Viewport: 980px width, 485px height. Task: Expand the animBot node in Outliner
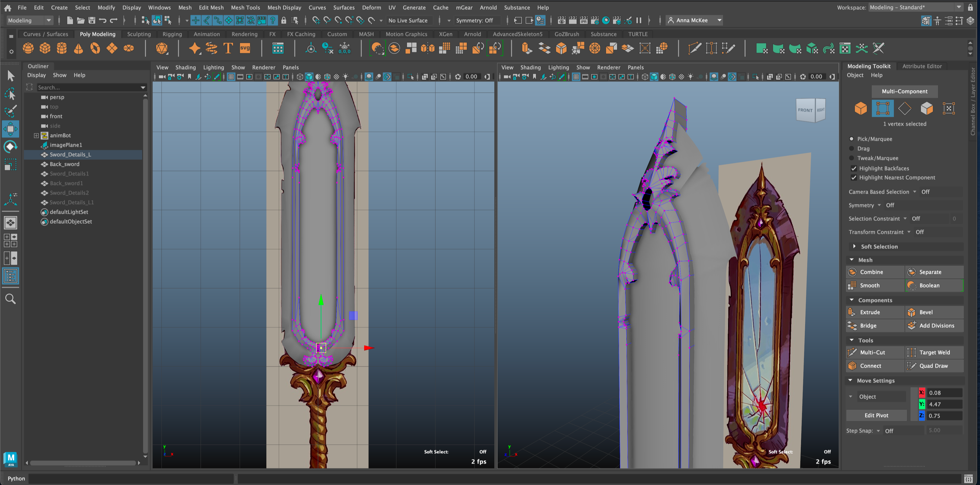36,136
